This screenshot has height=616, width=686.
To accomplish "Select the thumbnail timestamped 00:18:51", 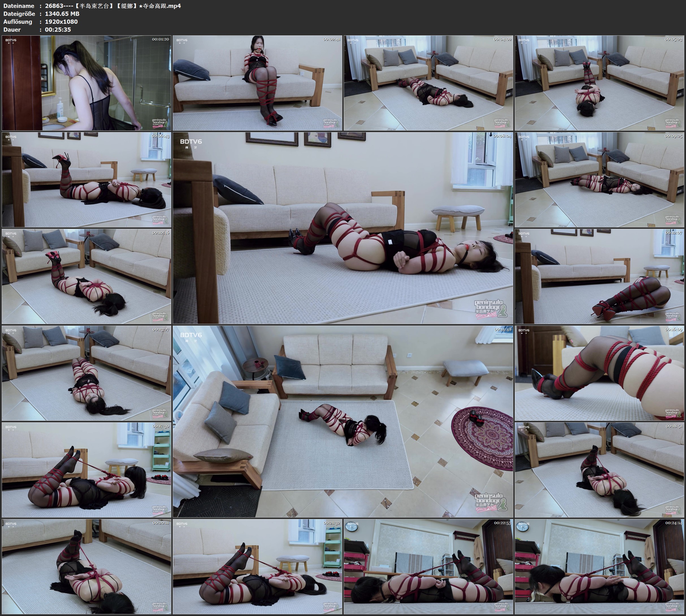I will click(600, 470).
